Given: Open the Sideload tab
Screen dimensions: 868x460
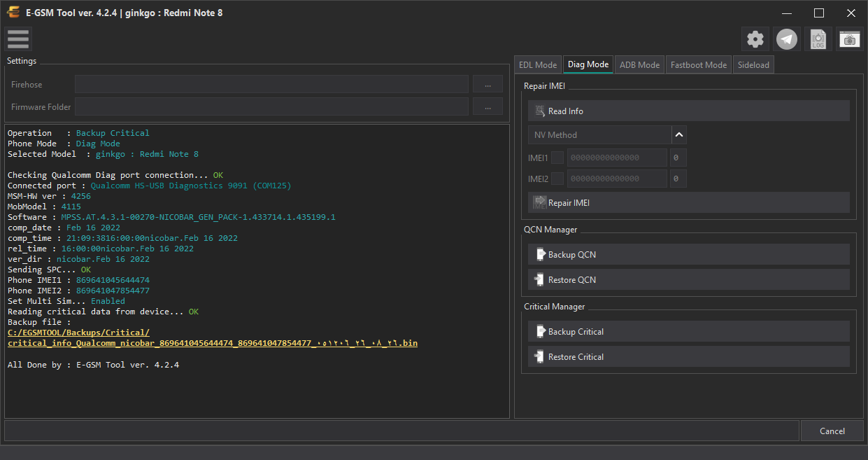Looking at the screenshot, I should pos(753,64).
